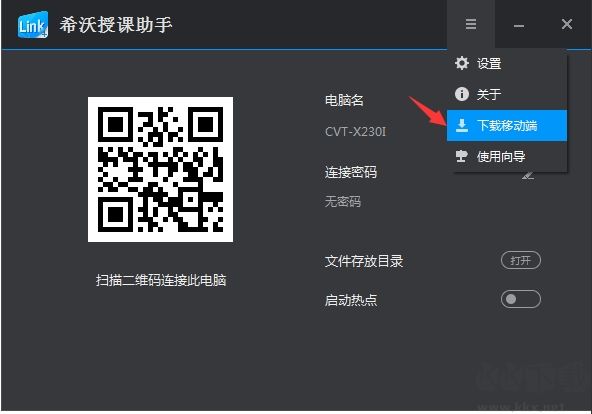Click the 扫描二维码连接此电脑 caption
Image resolution: width=592 pixels, height=414 pixels.
pos(161,280)
